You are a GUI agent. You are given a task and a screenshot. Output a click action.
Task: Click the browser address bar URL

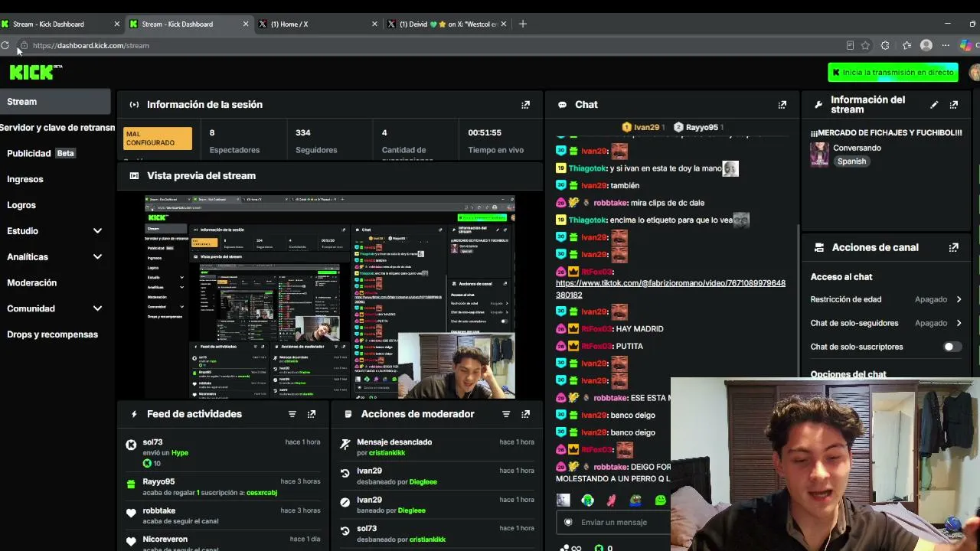click(91, 46)
